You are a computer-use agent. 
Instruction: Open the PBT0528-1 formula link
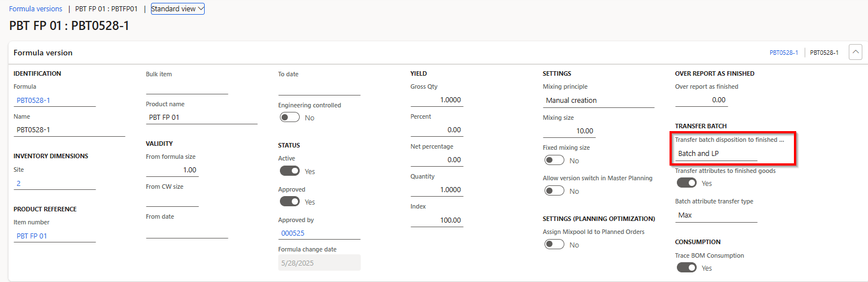pyautogui.click(x=33, y=101)
